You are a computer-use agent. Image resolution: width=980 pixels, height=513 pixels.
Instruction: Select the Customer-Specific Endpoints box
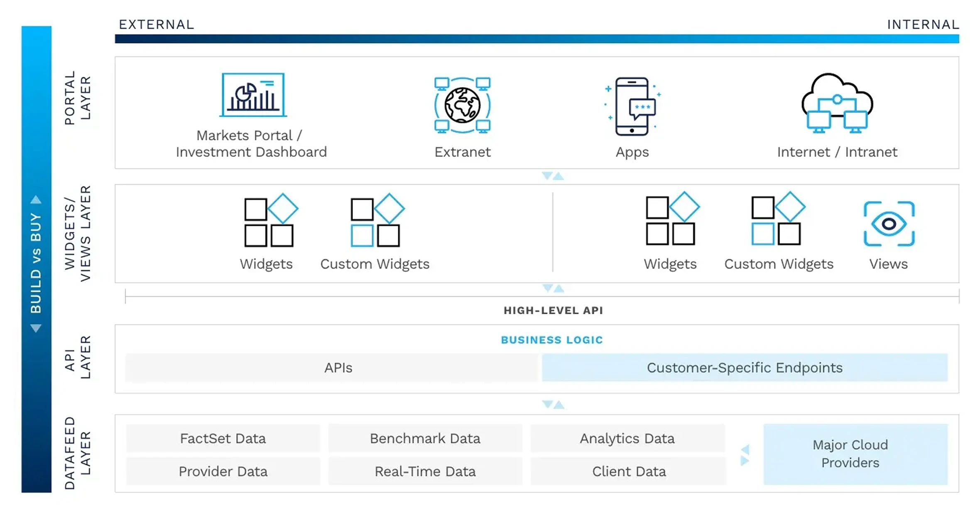point(745,368)
